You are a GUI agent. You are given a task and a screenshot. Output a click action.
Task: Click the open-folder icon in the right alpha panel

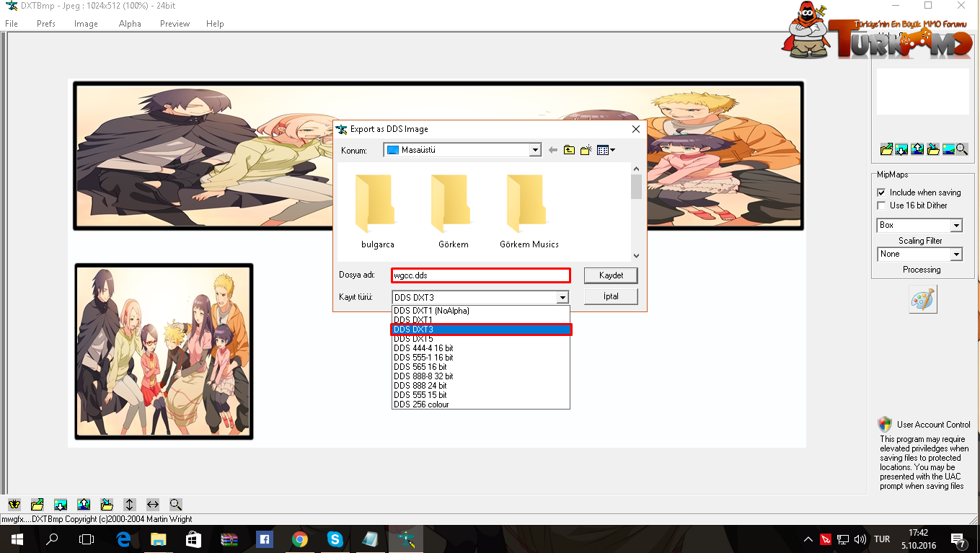pos(887,149)
